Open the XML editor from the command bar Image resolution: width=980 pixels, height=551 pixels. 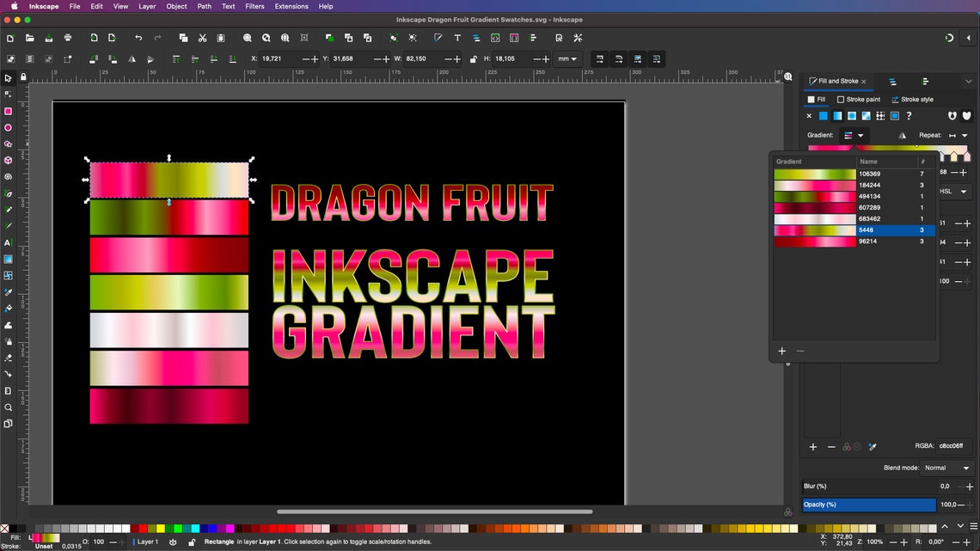click(x=559, y=38)
